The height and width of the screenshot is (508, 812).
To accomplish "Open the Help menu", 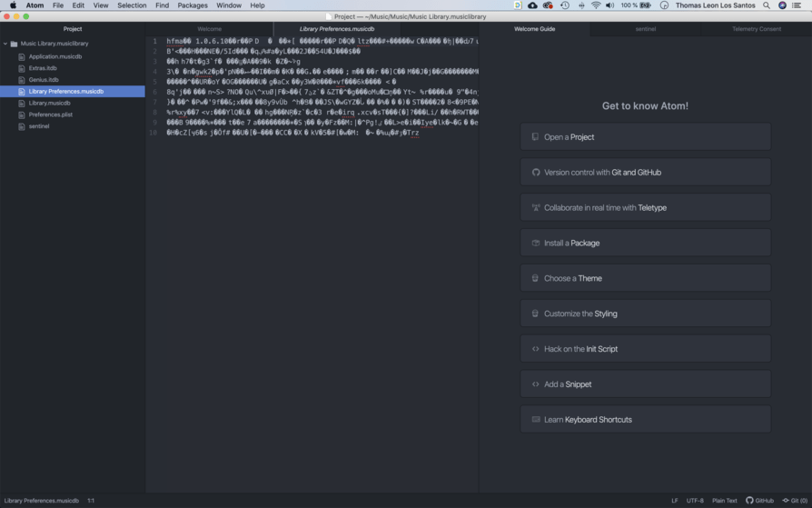I will [257, 5].
